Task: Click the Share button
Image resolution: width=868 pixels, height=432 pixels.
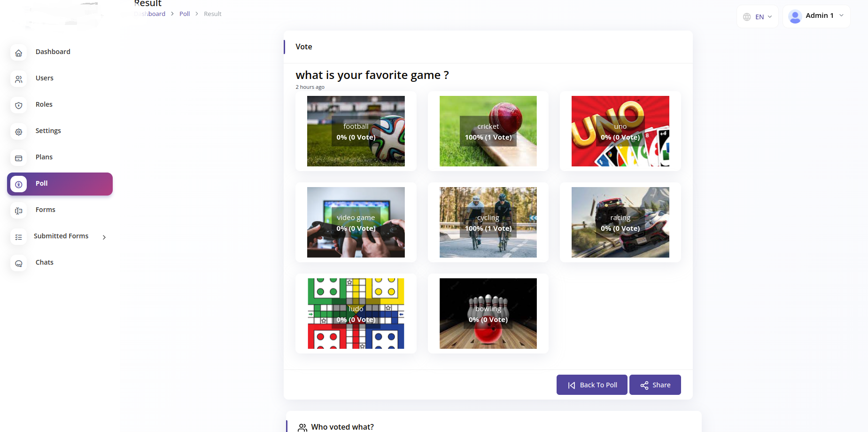Action: tap(655, 385)
